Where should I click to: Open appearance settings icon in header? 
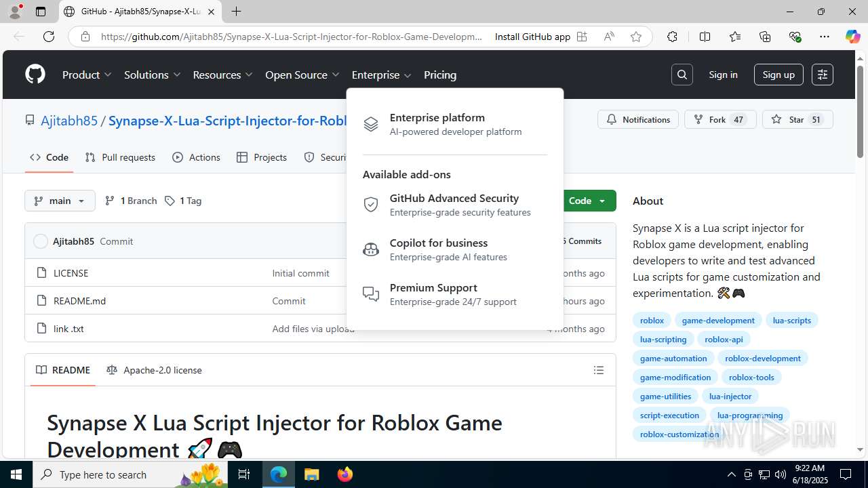point(823,75)
